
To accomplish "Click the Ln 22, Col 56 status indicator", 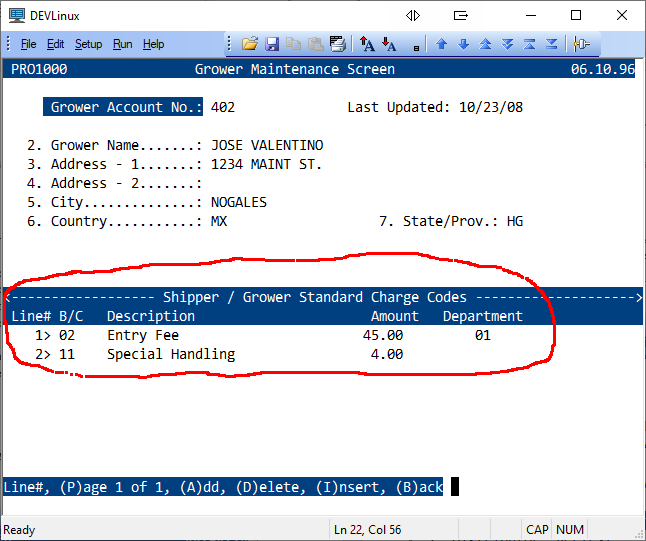I will 367,529.
